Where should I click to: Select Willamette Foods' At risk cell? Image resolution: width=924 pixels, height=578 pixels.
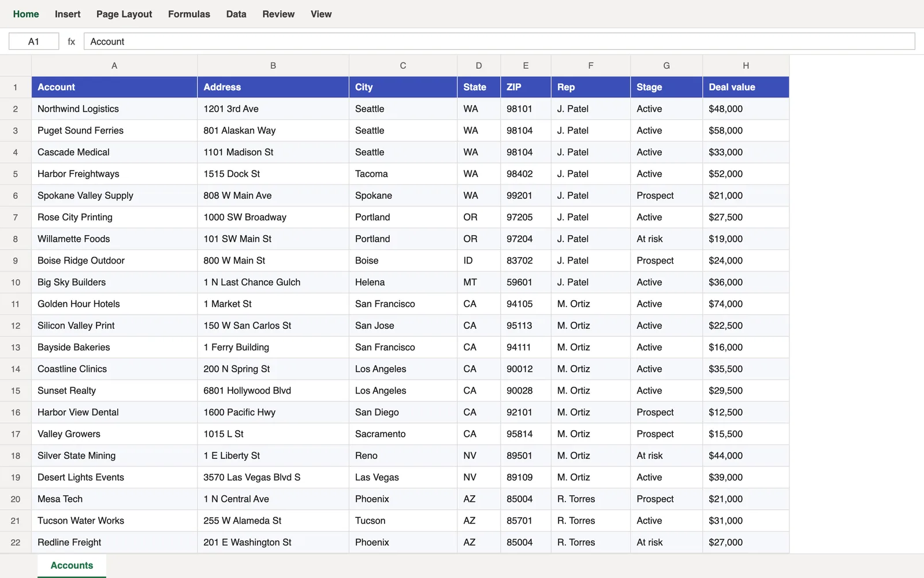pos(666,239)
